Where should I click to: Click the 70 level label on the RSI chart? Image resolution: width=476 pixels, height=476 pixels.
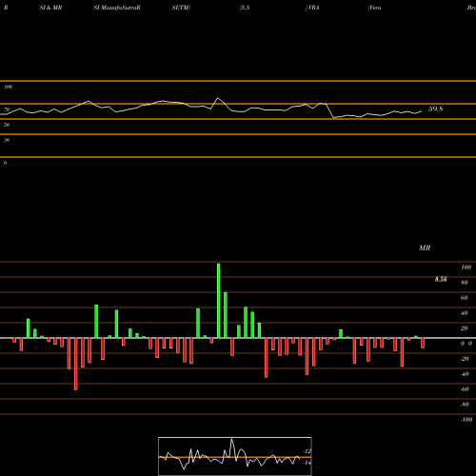(x=7, y=109)
